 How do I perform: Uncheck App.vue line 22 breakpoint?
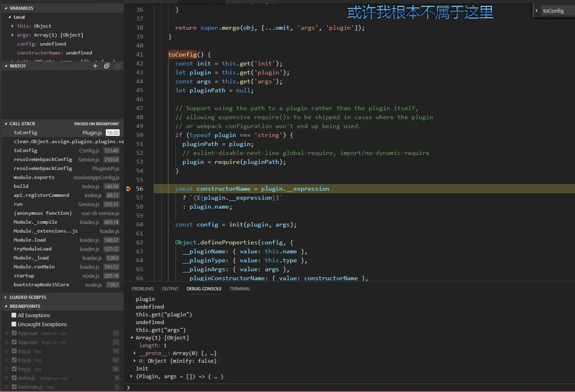click(x=14, y=342)
